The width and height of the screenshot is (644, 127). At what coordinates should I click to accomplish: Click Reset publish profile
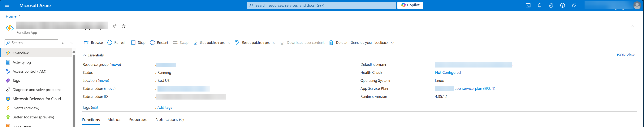pyautogui.click(x=255, y=43)
